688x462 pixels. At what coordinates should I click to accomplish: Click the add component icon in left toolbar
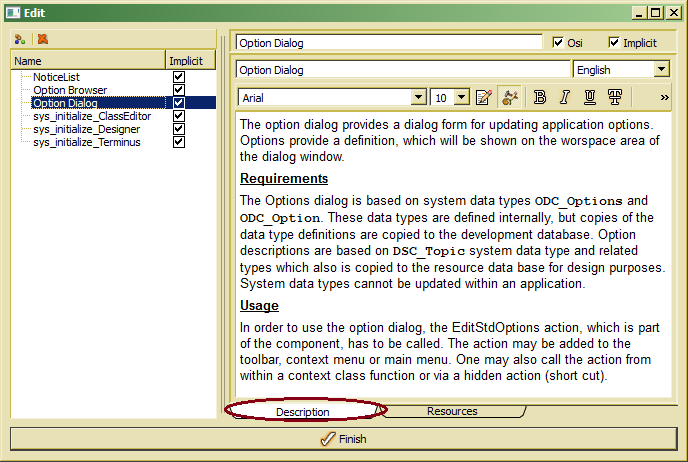pos(19,39)
